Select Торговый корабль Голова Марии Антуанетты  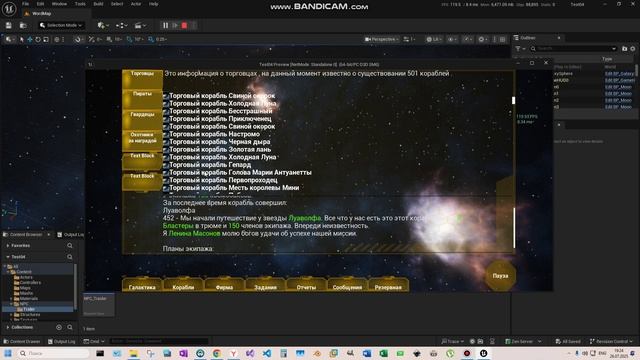[240, 173]
